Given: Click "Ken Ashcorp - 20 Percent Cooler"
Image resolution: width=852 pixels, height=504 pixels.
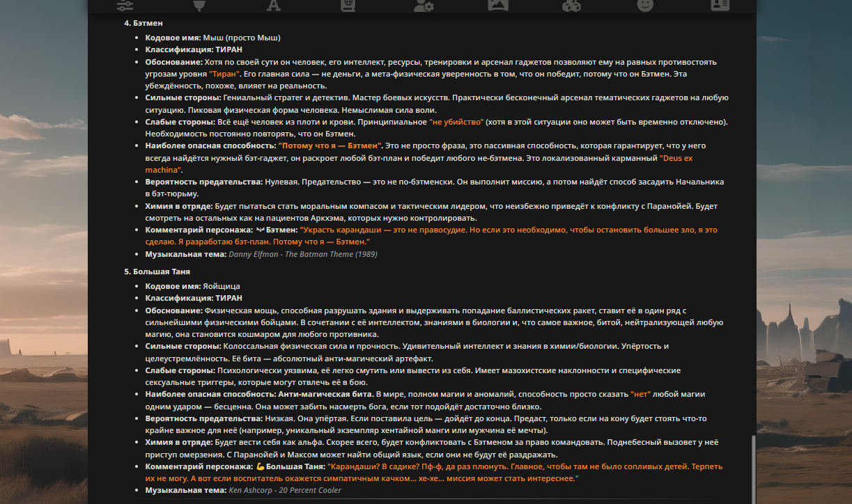Looking at the screenshot, I should tap(285, 490).
